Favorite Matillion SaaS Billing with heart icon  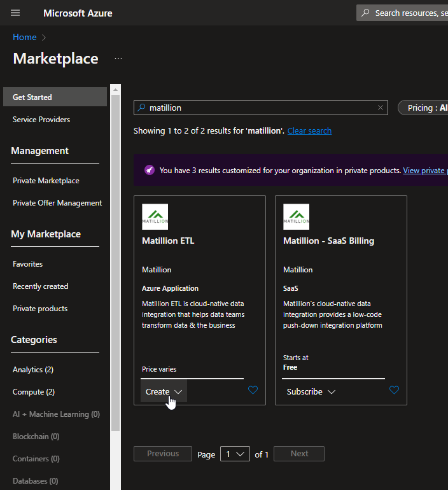394,390
